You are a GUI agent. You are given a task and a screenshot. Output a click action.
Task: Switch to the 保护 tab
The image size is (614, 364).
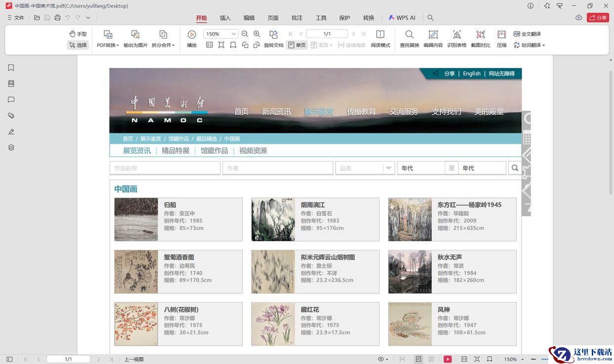point(345,18)
